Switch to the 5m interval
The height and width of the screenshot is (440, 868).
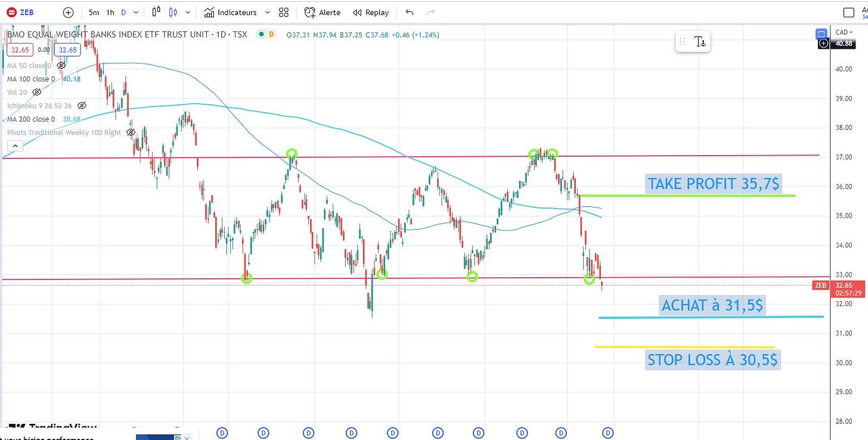pyautogui.click(x=94, y=12)
